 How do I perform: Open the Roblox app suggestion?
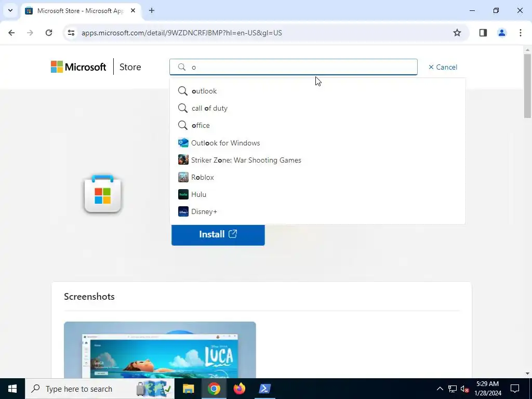pos(317,177)
